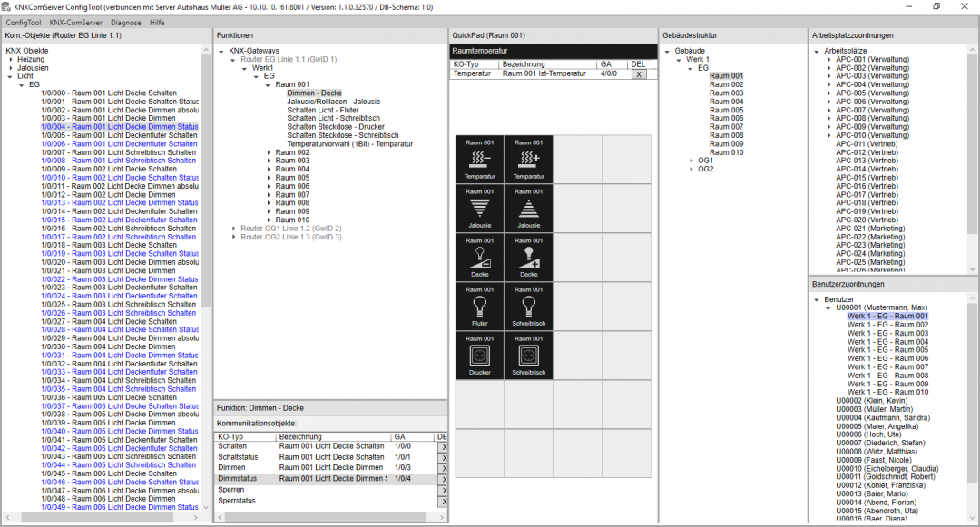Screen dimensions: 980x527
Task: Toggle the Fluter light tile
Action: click(x=480, y=307)
